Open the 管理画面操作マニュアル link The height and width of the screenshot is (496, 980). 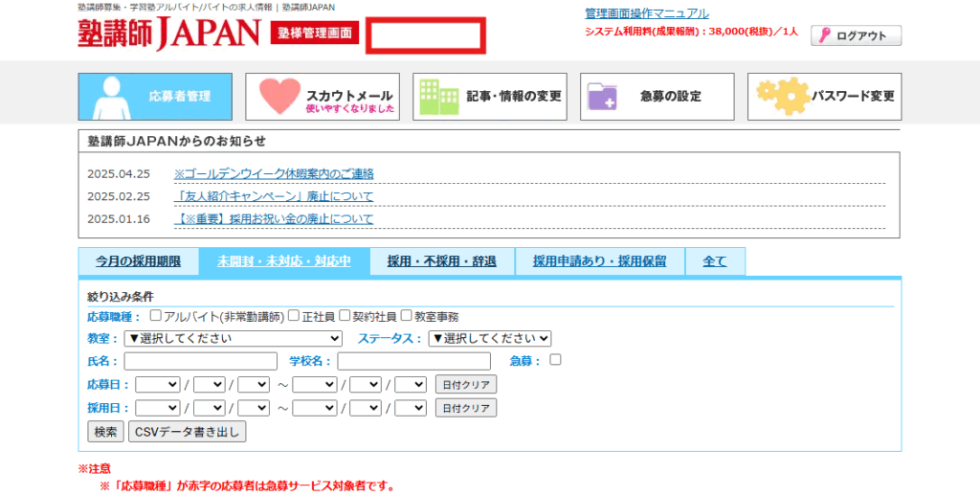[x=647, y=13]
